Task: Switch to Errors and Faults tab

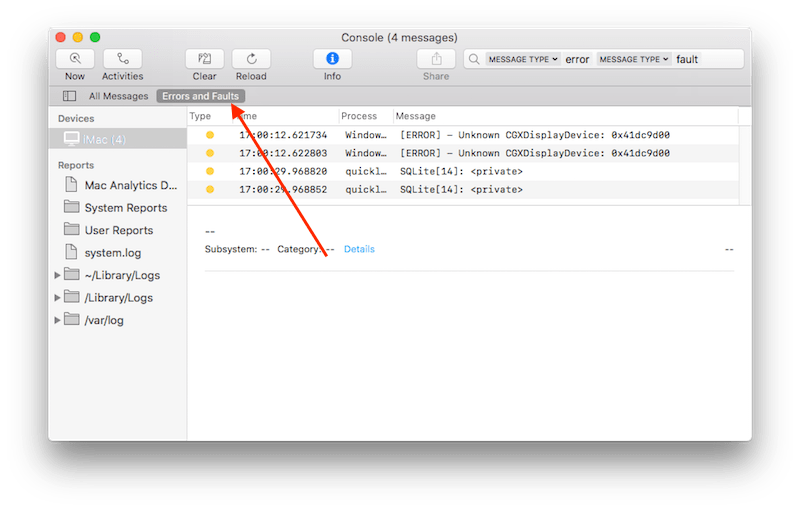Action: click(x=201, y=96)
